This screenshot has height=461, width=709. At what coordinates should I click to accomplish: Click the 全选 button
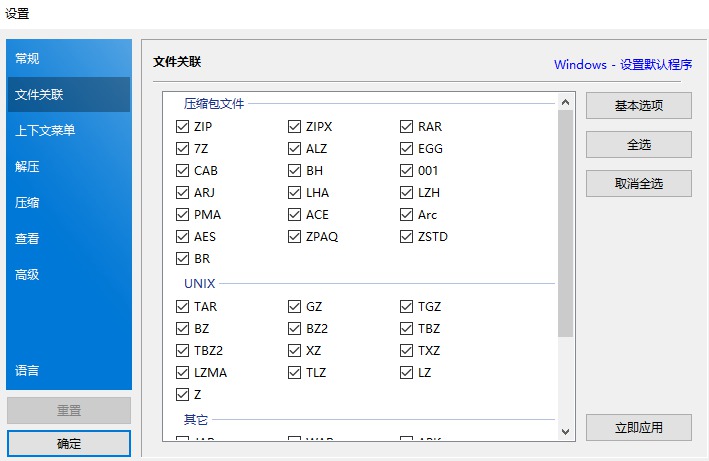[639, 145]
